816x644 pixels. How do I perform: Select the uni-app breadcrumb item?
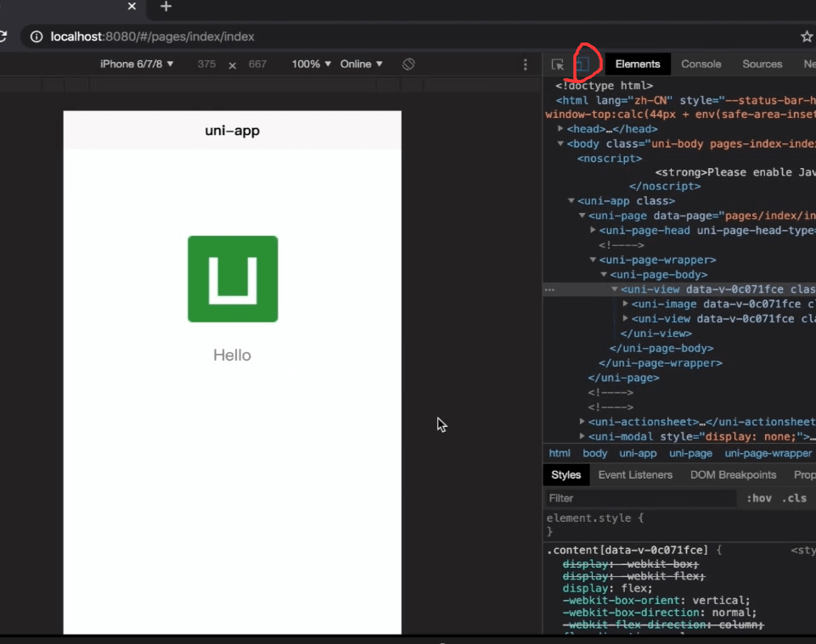638,454
